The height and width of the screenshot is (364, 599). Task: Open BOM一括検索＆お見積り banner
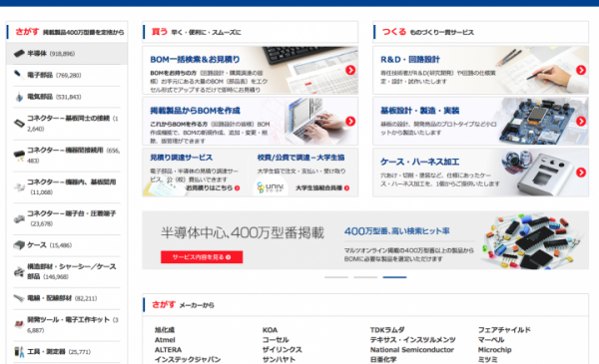(x=250, y=70)
